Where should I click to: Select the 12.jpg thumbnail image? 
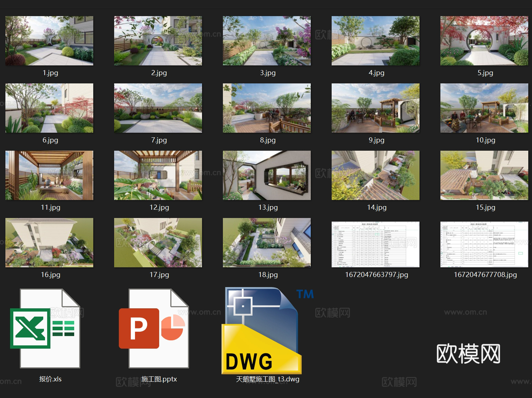coord(158,176)
